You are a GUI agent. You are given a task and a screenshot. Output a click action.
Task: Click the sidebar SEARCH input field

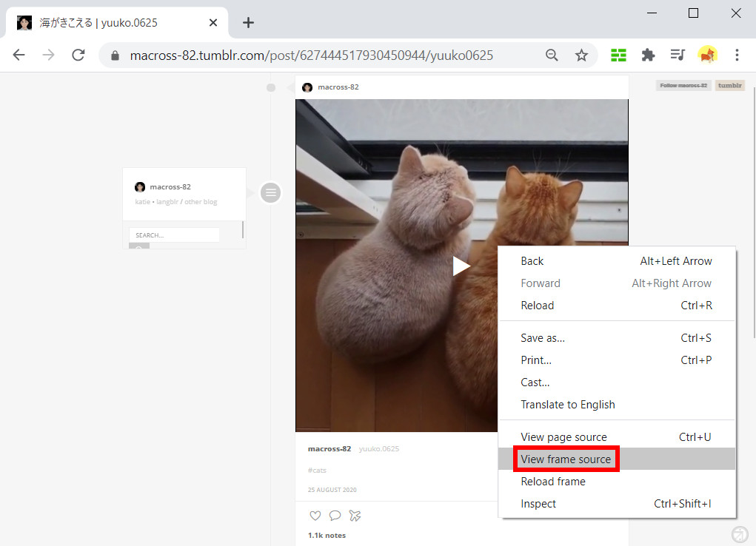174,235
